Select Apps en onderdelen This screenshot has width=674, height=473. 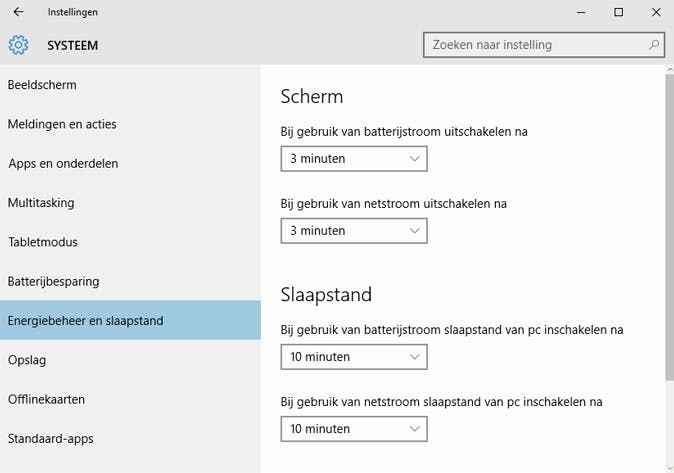63,163
